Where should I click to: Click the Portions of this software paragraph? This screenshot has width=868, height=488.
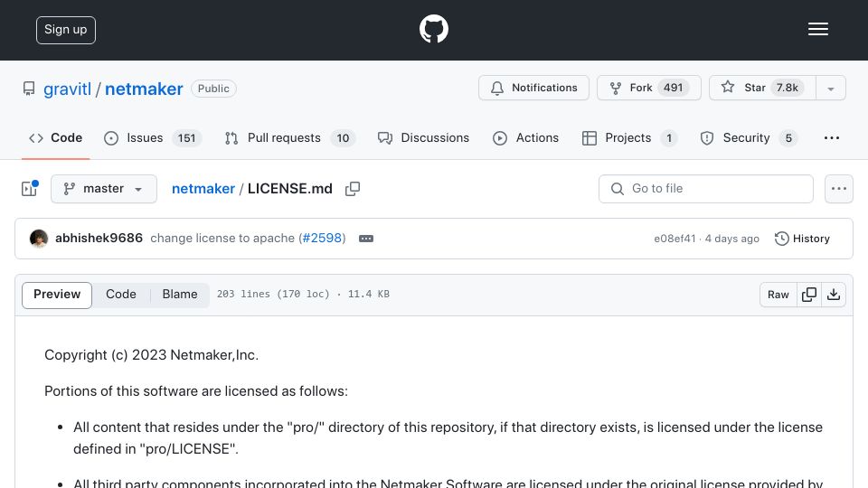196,391
